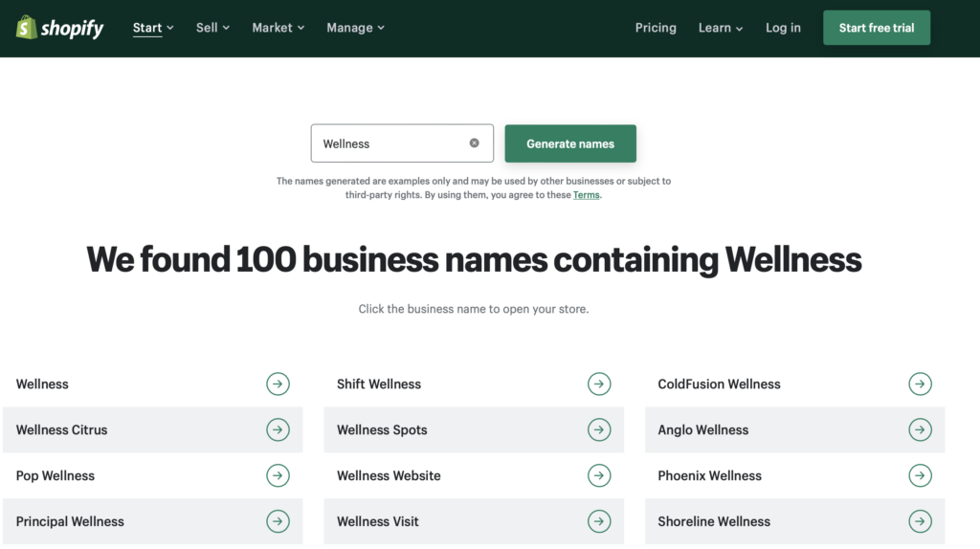Open the Log in page
This screenshot has height=549, width=980.
coord(783,28)
